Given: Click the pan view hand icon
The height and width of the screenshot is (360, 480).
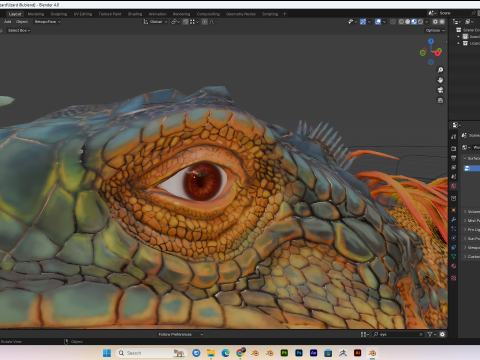Looking at the screenshot, I should (440, 80).
